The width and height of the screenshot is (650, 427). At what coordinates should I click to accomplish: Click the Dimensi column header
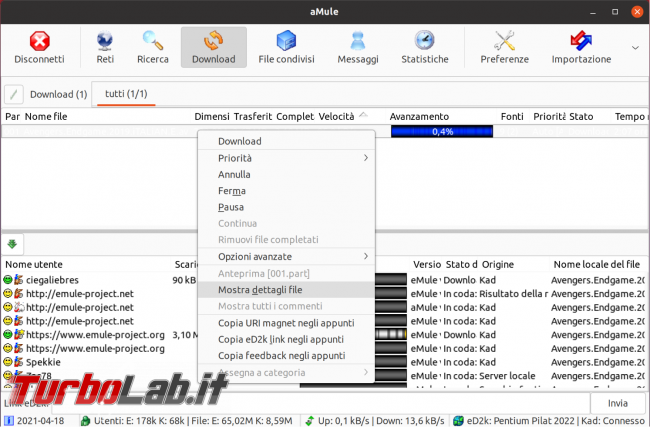[x=211, y=116]
